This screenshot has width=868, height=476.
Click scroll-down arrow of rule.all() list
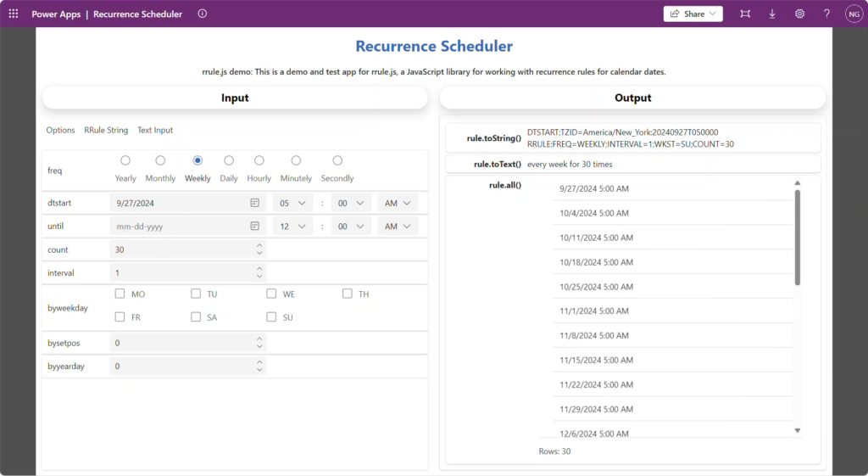(x=798, y=430)
